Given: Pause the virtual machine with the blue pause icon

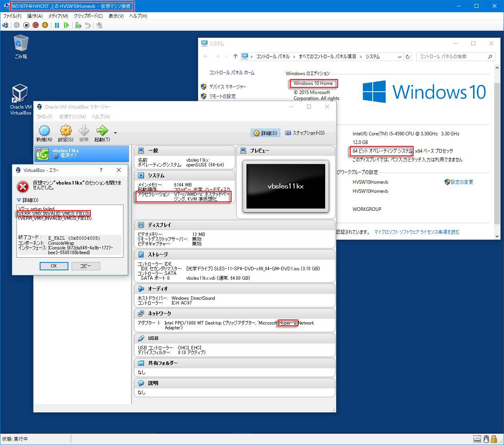Looking at the screenshot, I should click(x=57, y=25).
